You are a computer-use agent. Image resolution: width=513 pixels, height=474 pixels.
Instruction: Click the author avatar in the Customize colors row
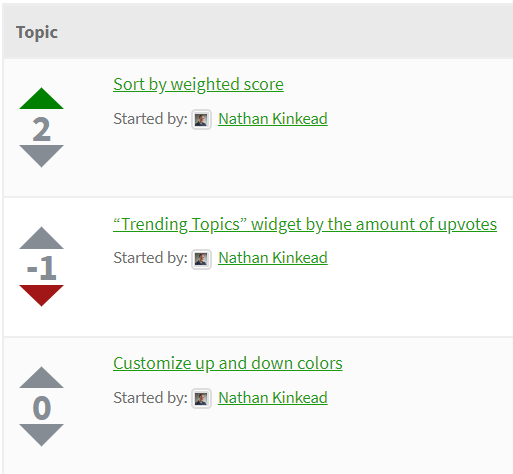click(x=201, y=398)
